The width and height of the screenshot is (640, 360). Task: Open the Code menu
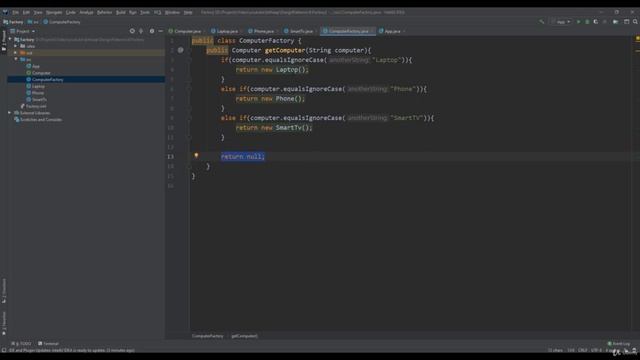71,12
